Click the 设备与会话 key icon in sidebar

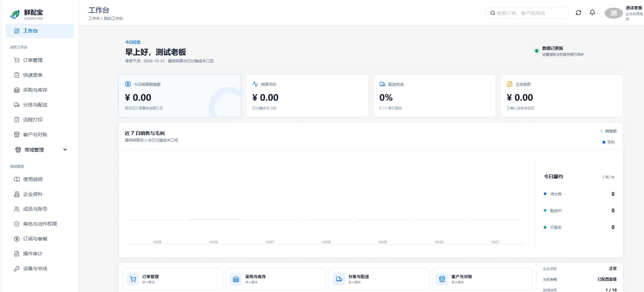(x=17, y=268)
